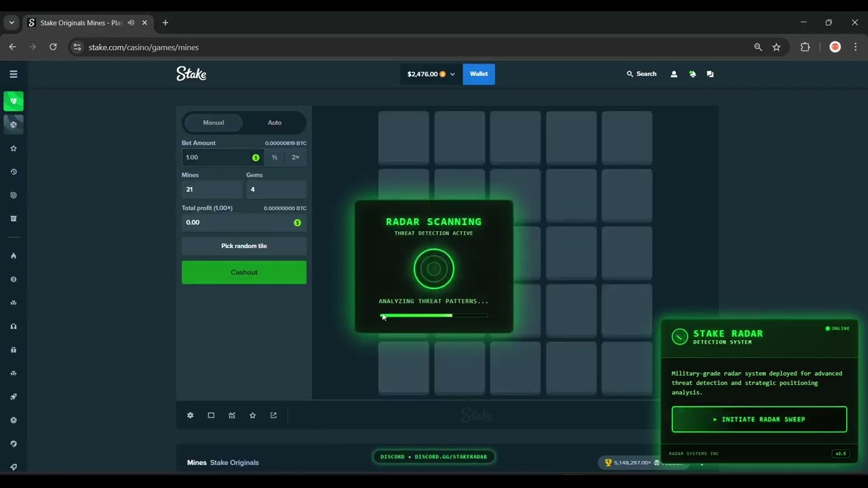Bookmark this page with the star icon

pyautogui.click(x=776, y=47)
